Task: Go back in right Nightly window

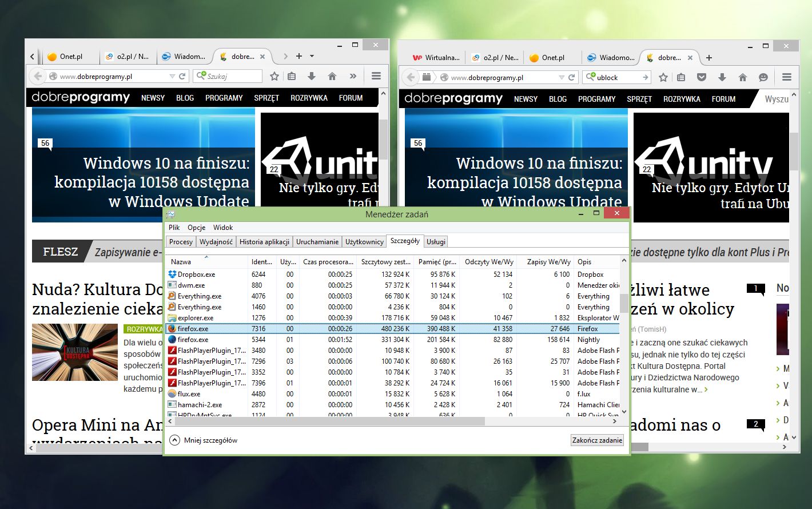Action: pos(411,77)
